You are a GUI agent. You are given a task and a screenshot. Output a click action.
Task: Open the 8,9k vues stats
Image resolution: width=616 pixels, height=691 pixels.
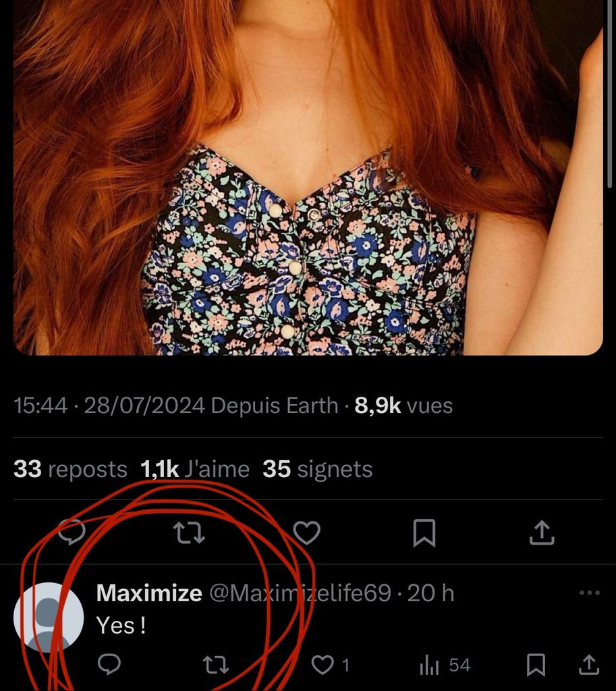click(403, 406)
